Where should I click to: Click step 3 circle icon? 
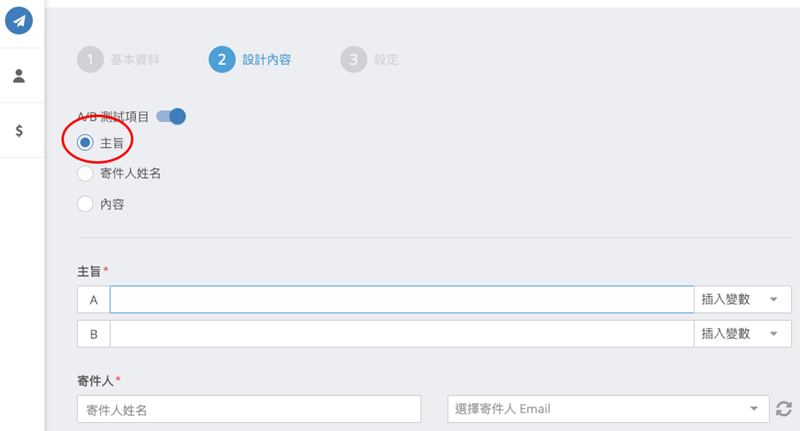pos(354,60)
